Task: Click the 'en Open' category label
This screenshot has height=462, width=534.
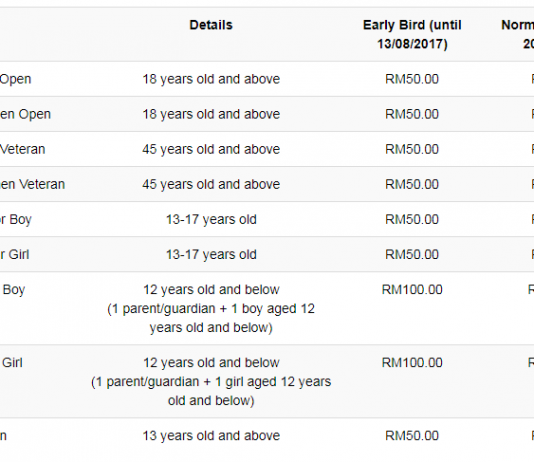Action: point(25,114)
